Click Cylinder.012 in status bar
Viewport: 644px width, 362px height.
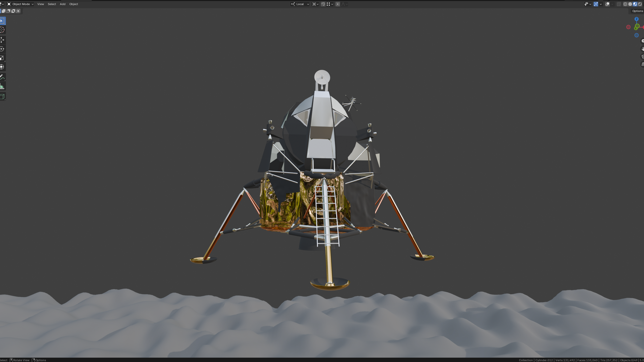pyautogui.click(x=544, y=360)
